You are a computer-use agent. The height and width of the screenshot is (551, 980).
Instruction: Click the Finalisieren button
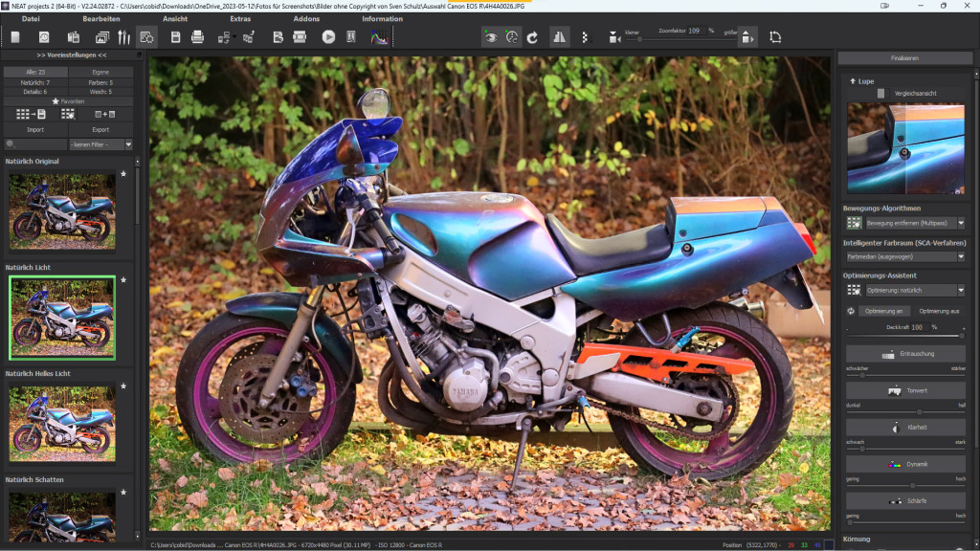(x=904, y=58)
